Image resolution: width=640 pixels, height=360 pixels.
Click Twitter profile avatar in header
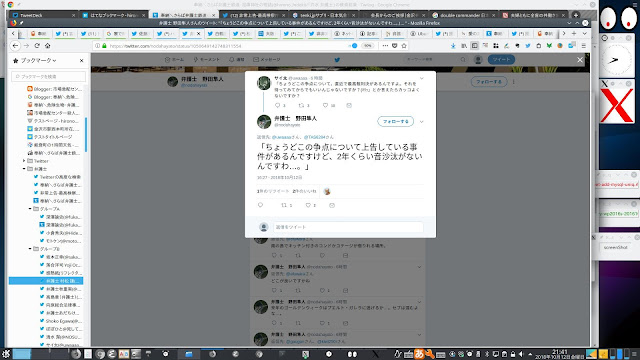tap(478, 60)
